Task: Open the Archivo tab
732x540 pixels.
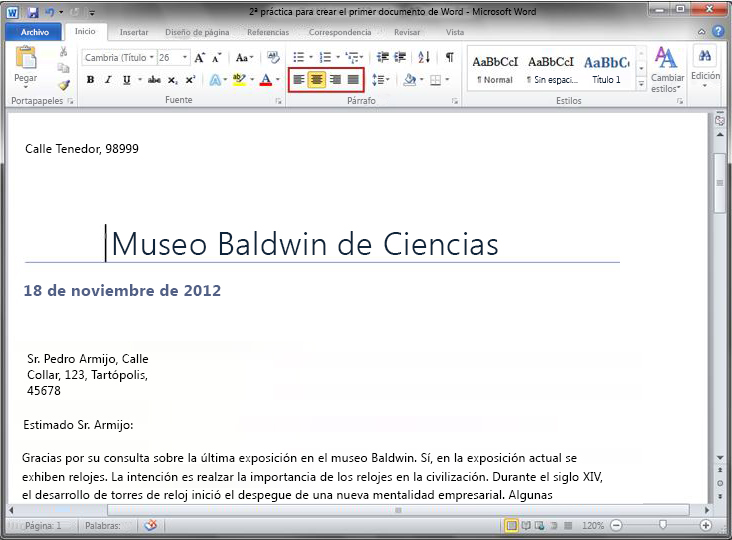Action: tap(35, 32)
